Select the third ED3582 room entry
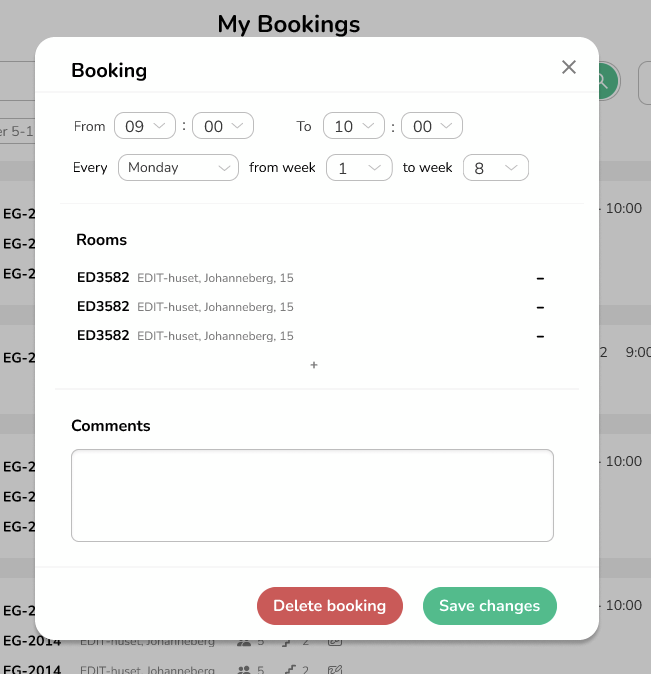Viewport: 651px width, 674px height. [185, 336]
